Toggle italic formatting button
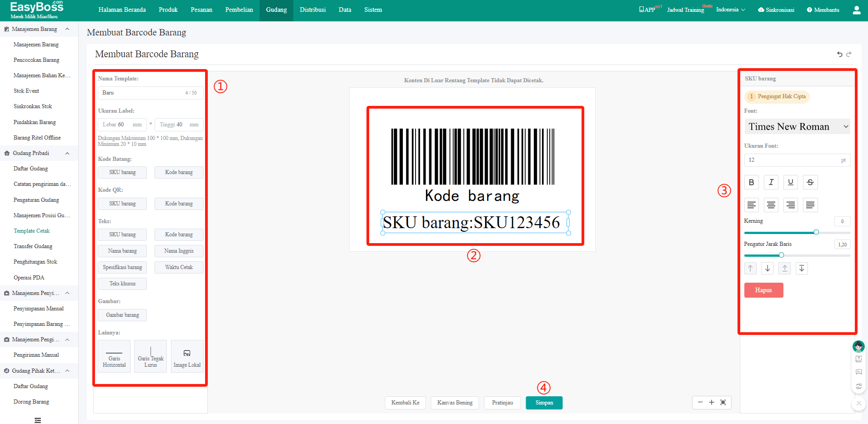This screenshot has height=424, width=868. tap(771, 182)
